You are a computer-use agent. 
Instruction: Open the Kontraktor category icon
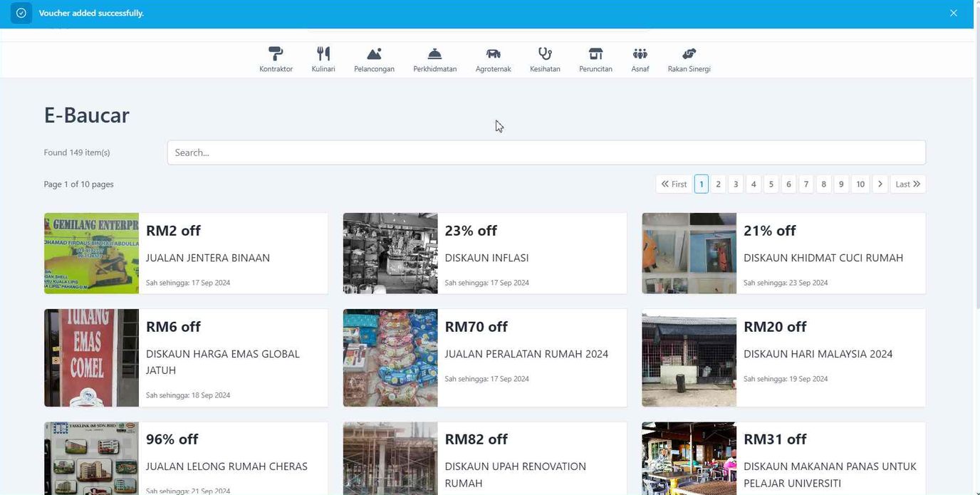point(276,54)
